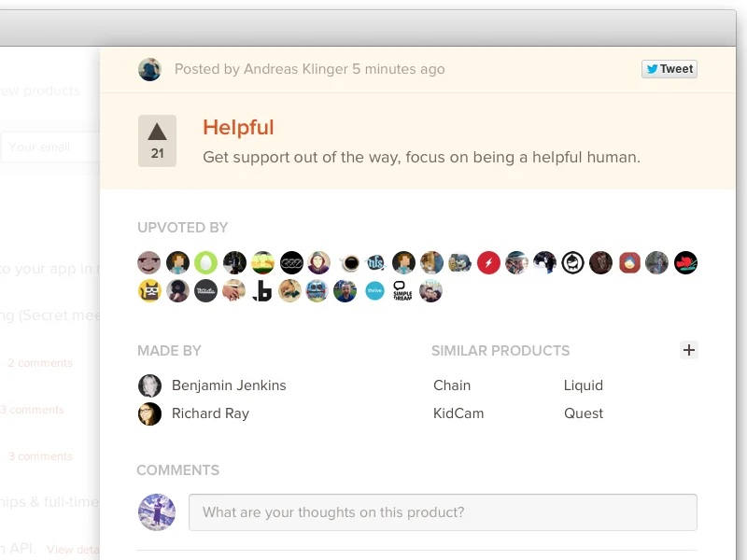Add a similar product with plus button
Image resolution: width=747 pixels, height=560 pixels.
[688, 350]
